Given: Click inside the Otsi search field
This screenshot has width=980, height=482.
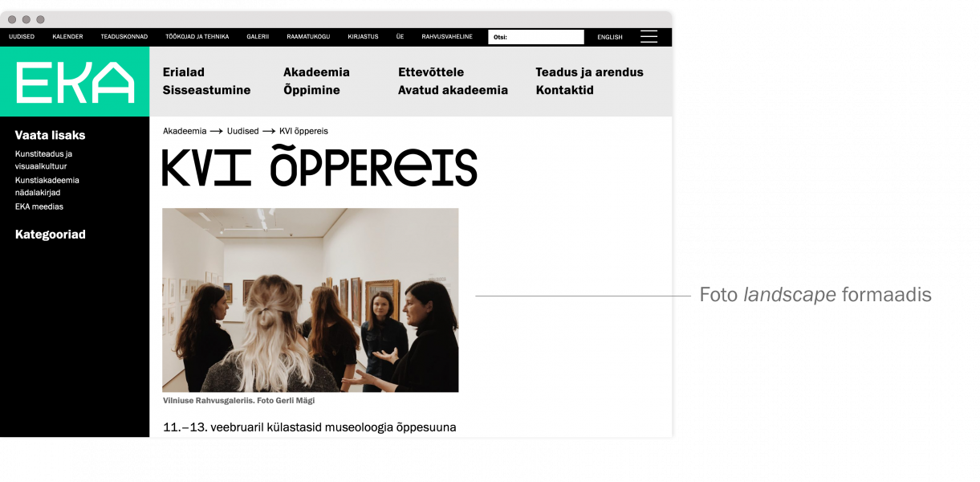Looking at the screenshot, I should coord(536,37).
